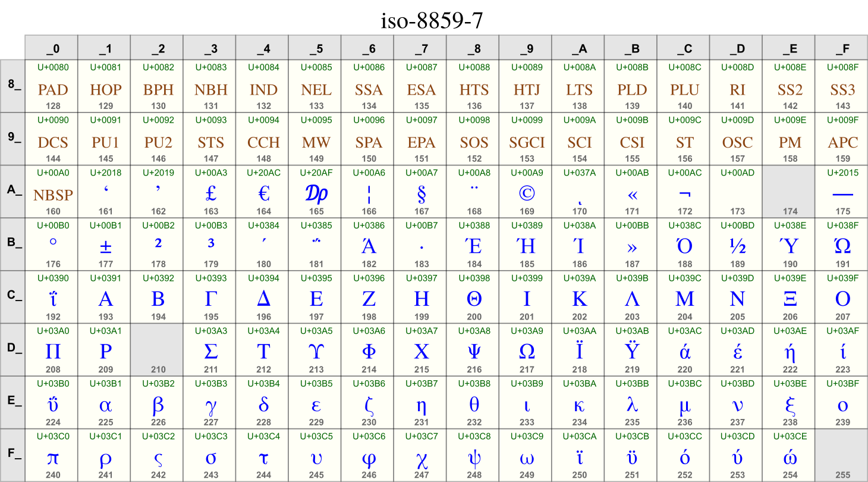Select the NEL control code cell
This screenshot has height=482, width=868.
tap(316, 87)
